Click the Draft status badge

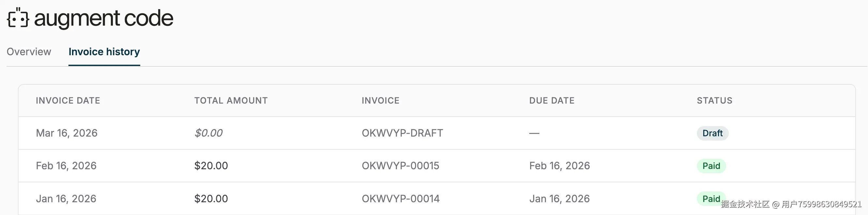pyautogui.click(x=712, y=133)
